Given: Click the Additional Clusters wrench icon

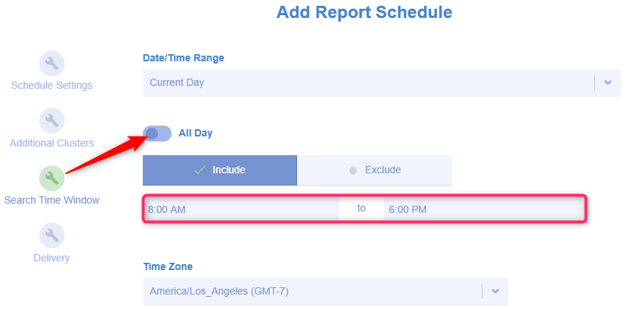Looking at the screenshot, I should click(x=52, y=121).
